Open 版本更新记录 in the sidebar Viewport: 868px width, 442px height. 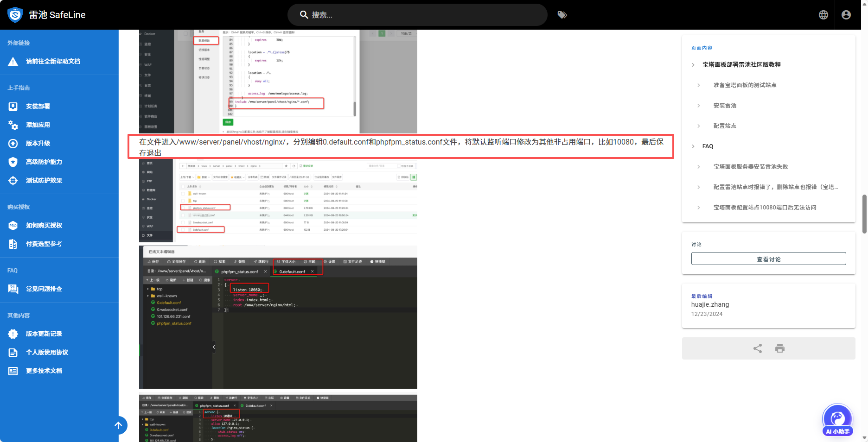point(44,334)
